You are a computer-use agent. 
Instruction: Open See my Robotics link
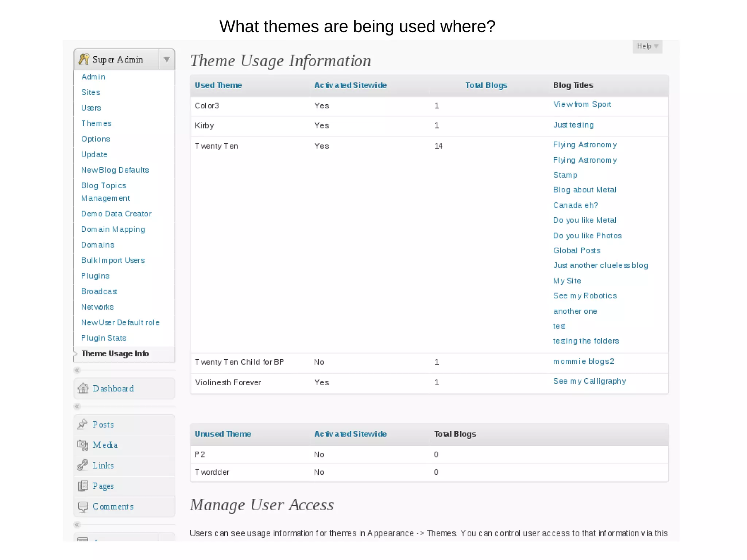[585, 296]
